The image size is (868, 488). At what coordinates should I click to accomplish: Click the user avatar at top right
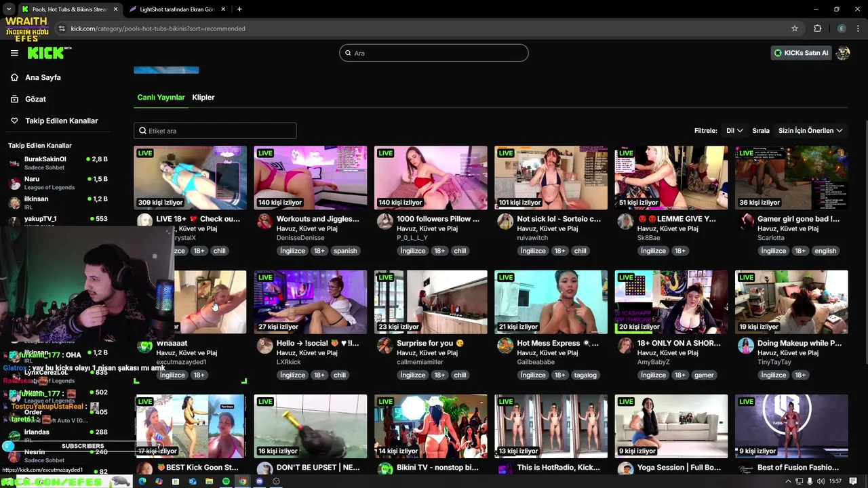[843, 53]
